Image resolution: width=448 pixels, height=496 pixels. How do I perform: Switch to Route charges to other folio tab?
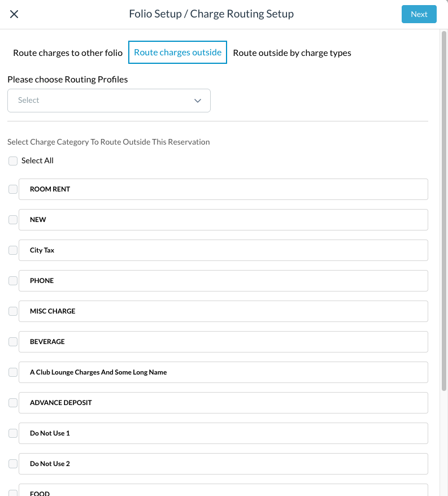[x=68, y=53]
